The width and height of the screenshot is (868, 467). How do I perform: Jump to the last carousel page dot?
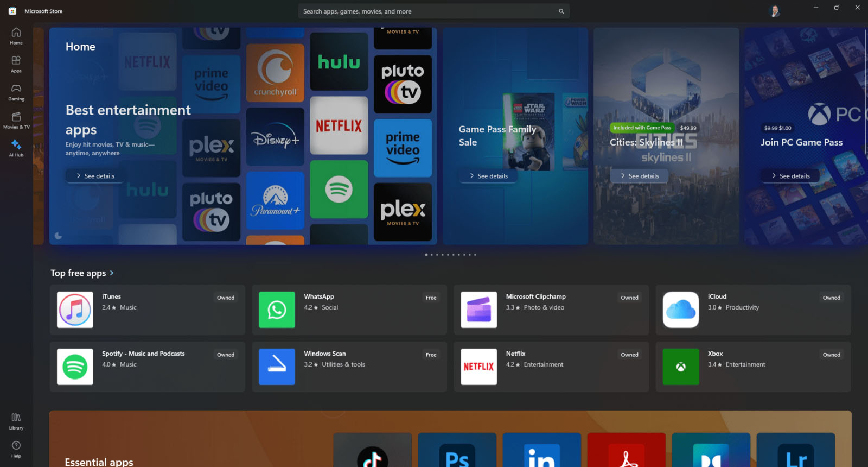pyautogui.click(x=475, y=255)
